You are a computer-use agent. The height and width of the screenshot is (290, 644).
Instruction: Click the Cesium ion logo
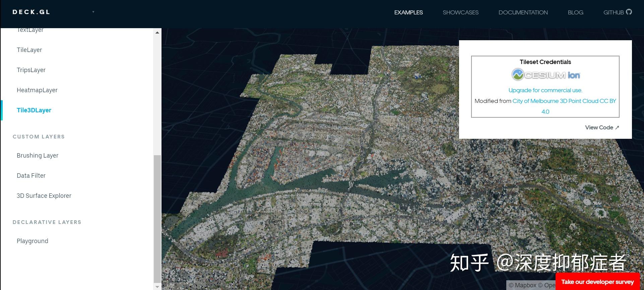pos(545,75)
